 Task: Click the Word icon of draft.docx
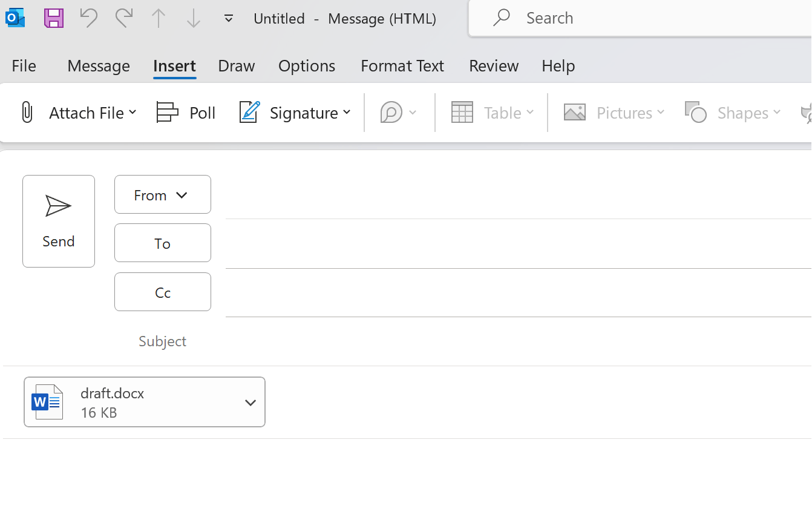tap(47, 401)
